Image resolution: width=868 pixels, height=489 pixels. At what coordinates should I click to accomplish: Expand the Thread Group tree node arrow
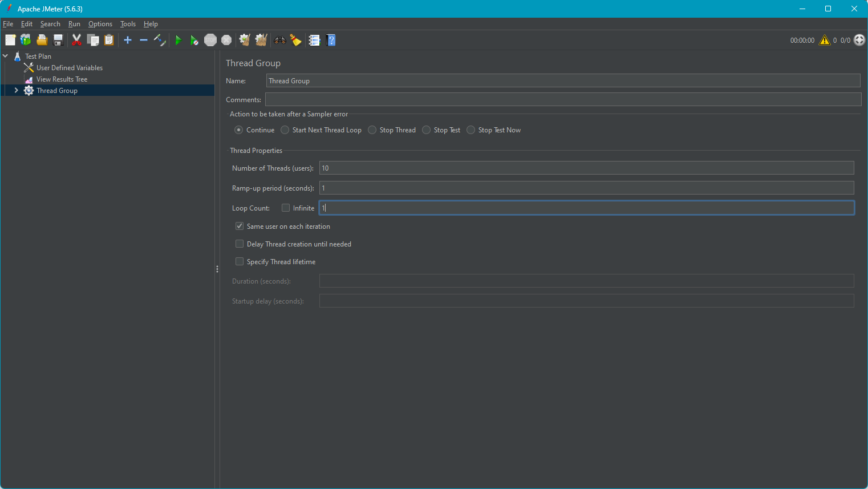tap(16, 91)
